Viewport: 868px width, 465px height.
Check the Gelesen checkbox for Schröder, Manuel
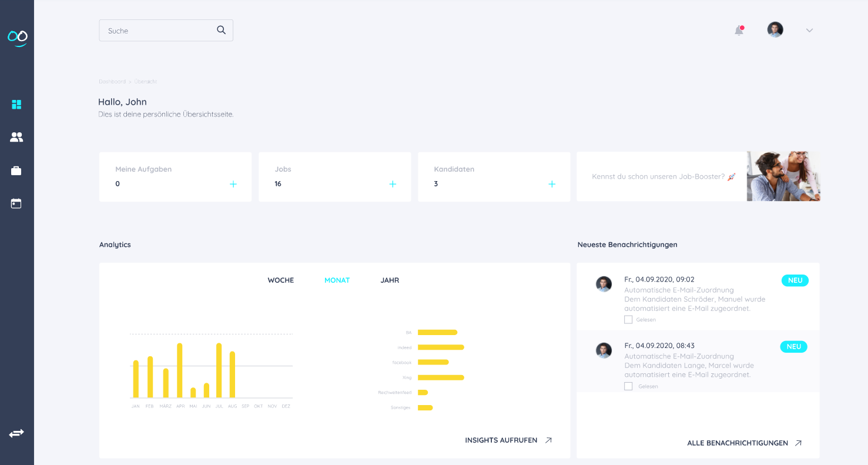628,319
